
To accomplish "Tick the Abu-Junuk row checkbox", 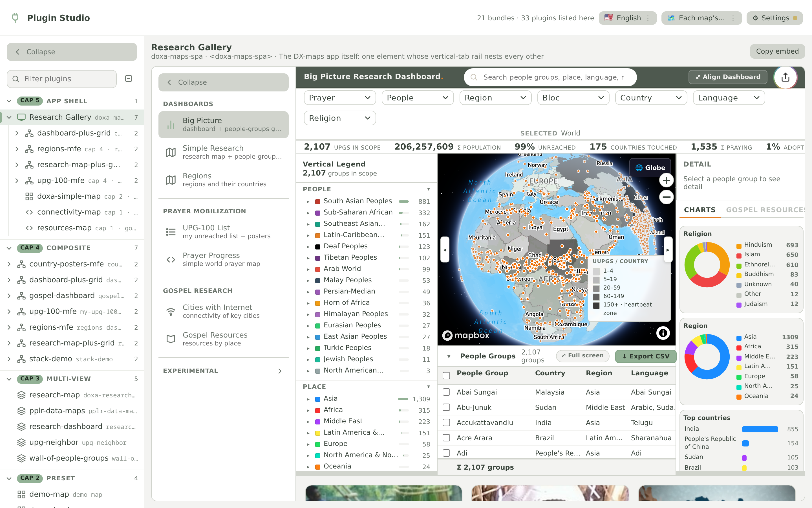I will [446, 407].
